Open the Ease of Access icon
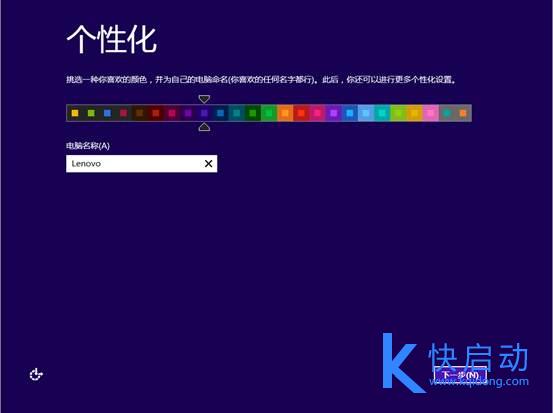 click(x=36, y=374)
